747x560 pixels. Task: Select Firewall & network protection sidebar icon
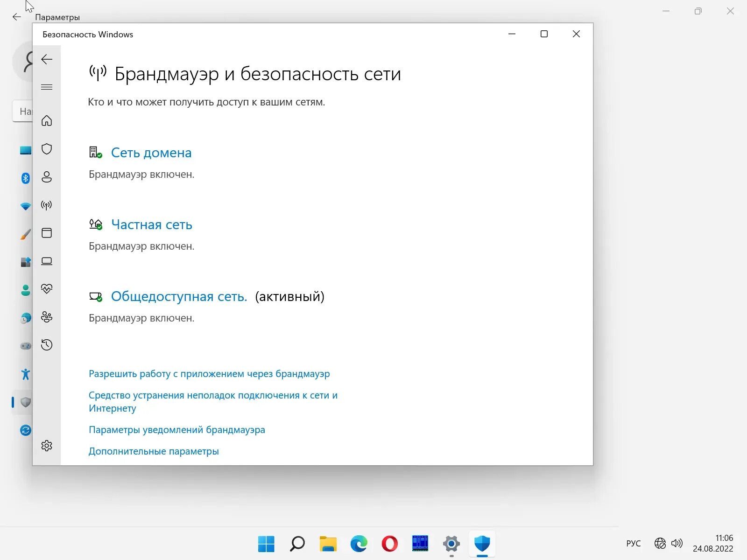pos(47,205)
